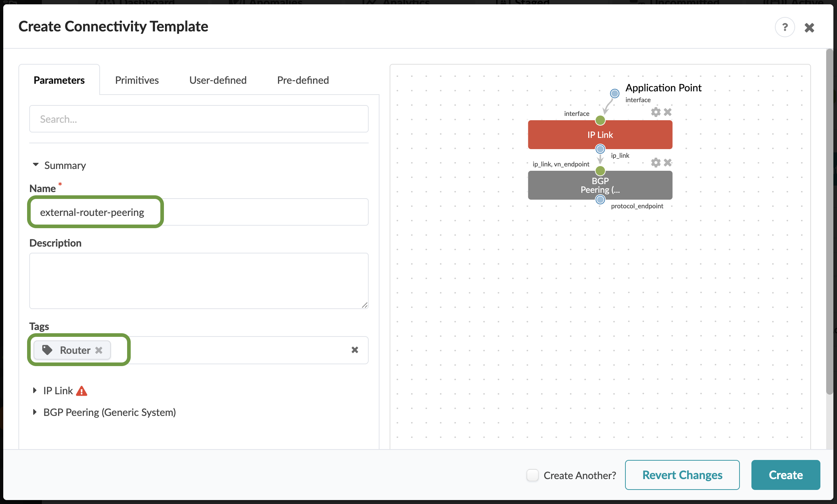Click the Application Point label
Image resolution: width=837 pixels, height=504 pixels.
click(663, 88)
